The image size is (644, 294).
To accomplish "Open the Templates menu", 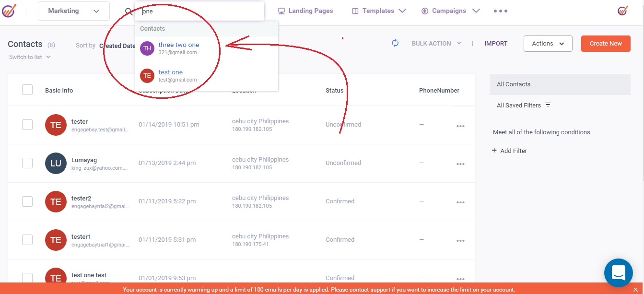I will 379,11.
